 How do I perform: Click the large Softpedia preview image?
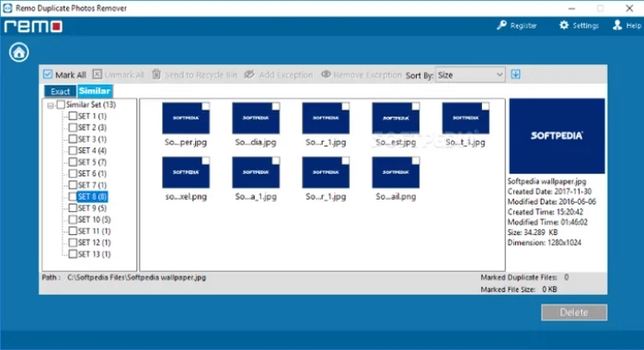click(557, 135)
